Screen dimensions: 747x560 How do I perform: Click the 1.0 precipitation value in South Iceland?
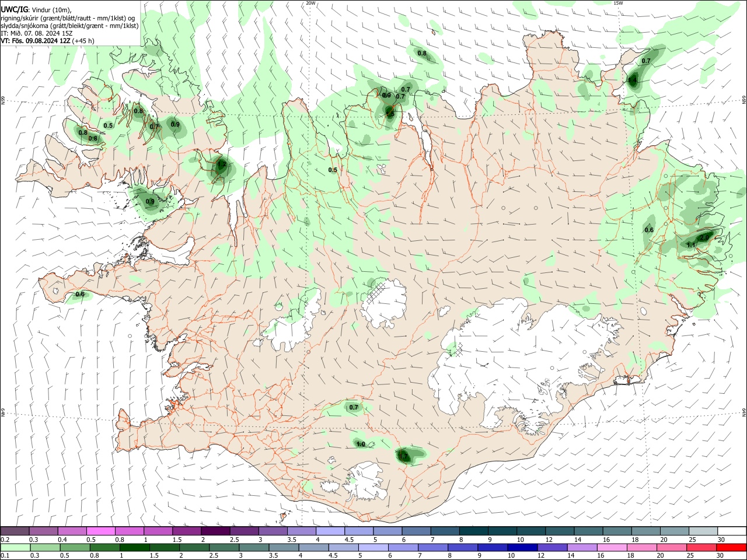pyautogui.click(x=361, y=444)
